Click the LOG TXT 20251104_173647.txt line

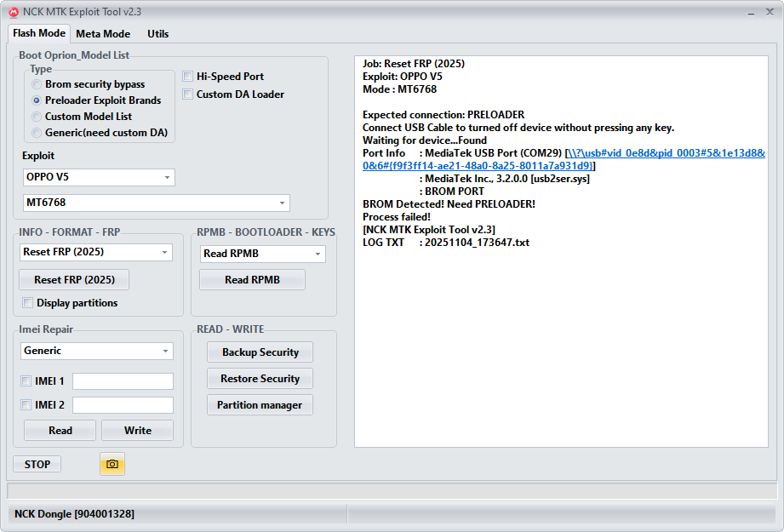click(446, 243)
